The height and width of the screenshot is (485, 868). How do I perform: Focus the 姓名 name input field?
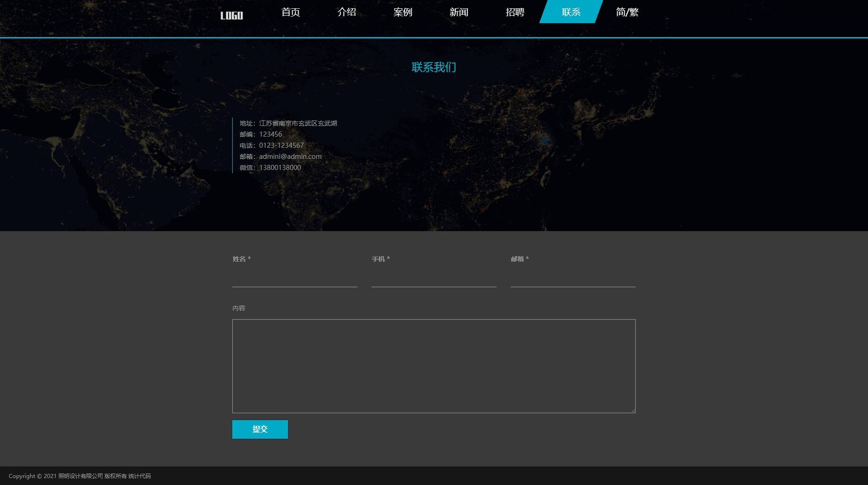tap(294, 278)
